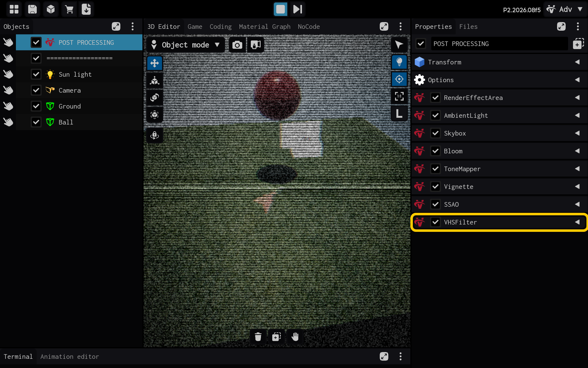
Task: Click the file download export icon
Action: (86, 9)
